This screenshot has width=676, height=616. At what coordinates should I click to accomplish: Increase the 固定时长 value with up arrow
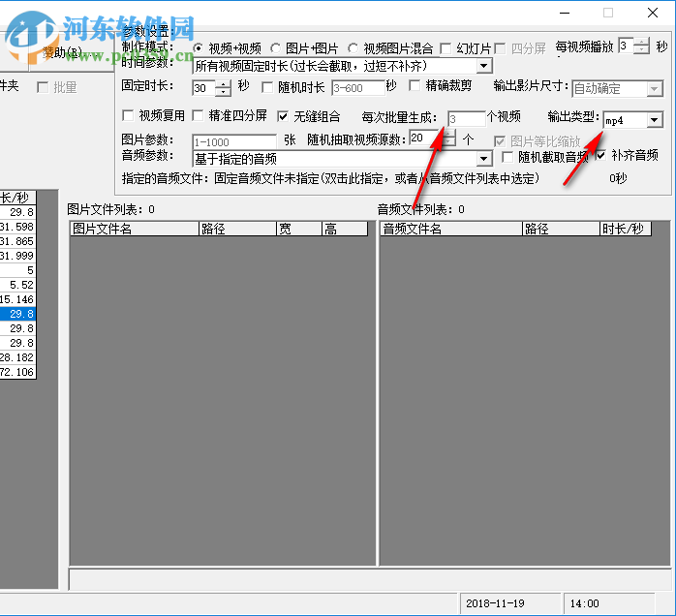point(223,84)
